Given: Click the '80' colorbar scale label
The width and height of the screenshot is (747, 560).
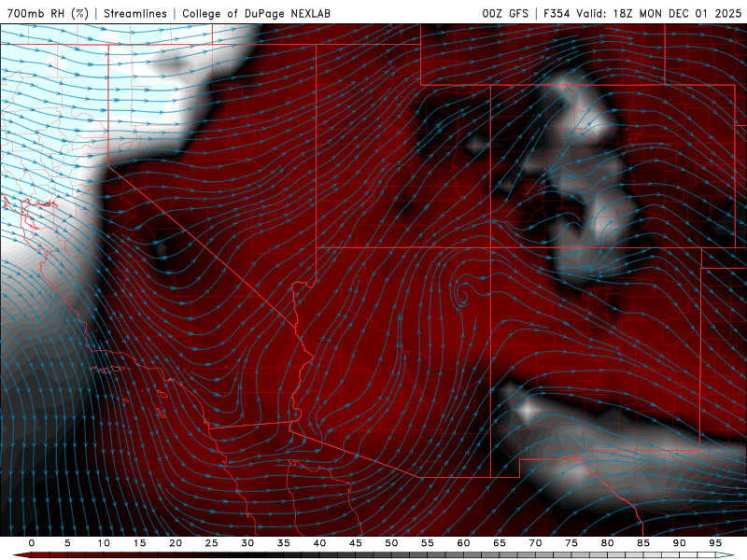Looking at the screenshot, I should (x=607, y=543).
